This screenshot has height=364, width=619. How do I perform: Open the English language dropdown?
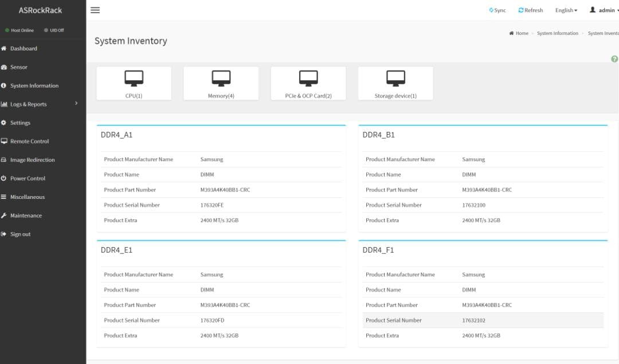(x=566, y=10)
